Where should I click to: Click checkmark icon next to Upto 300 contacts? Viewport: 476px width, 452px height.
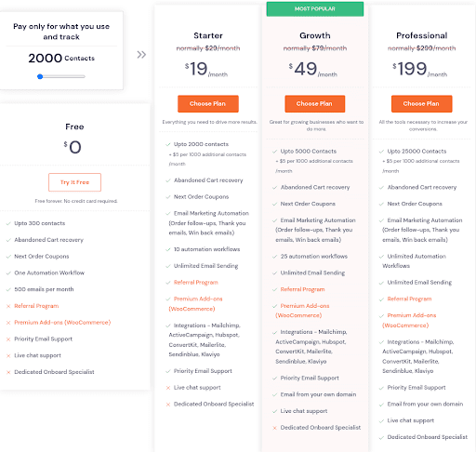click(x=8, y=223)
